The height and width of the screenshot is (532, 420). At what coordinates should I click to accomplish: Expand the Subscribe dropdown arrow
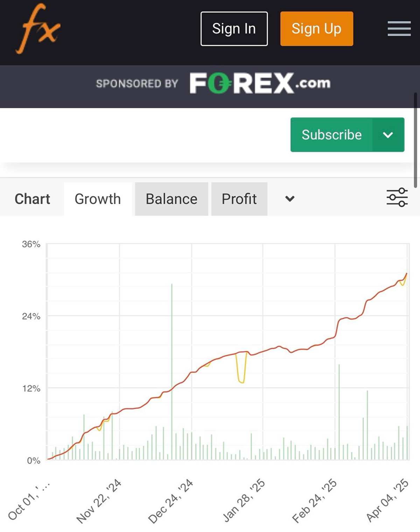tap(388, 135)
